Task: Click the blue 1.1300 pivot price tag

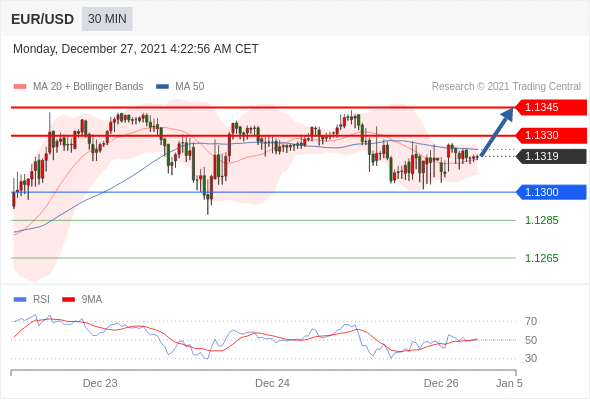Action: pos(551,192)
